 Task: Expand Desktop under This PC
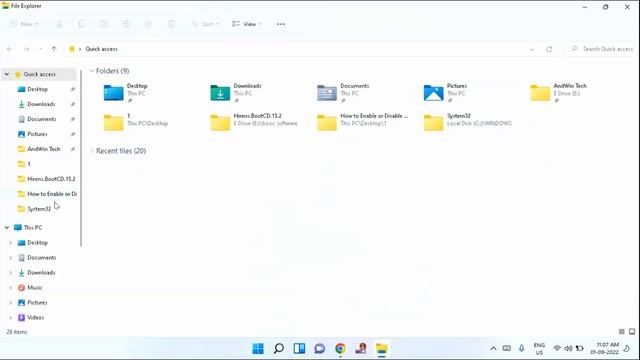tap(11, 242)
